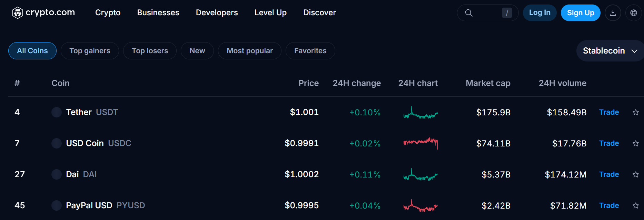
Task: Sort by the 24H change column header
Action: point(357,83)
